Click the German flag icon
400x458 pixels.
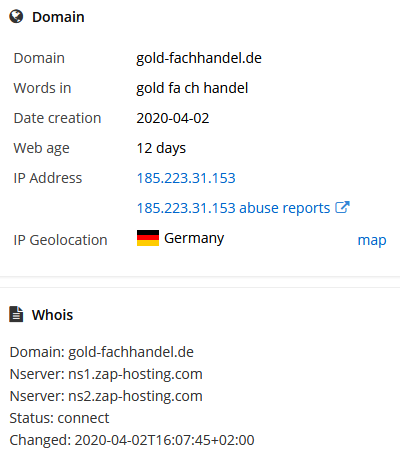[x=148, y=238]
